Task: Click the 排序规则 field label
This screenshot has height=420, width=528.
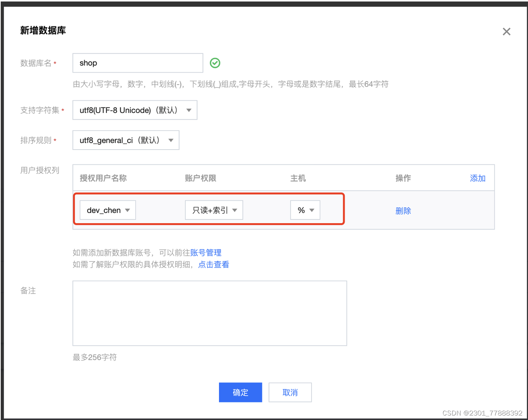Action: tap(36, 140)
